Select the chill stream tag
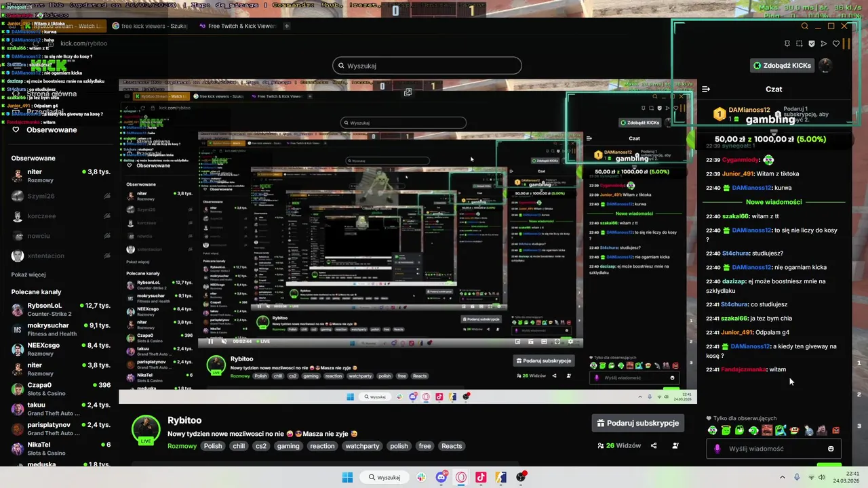Image resolution: width=868 pixels, height=488 pixels. point(239,446)
